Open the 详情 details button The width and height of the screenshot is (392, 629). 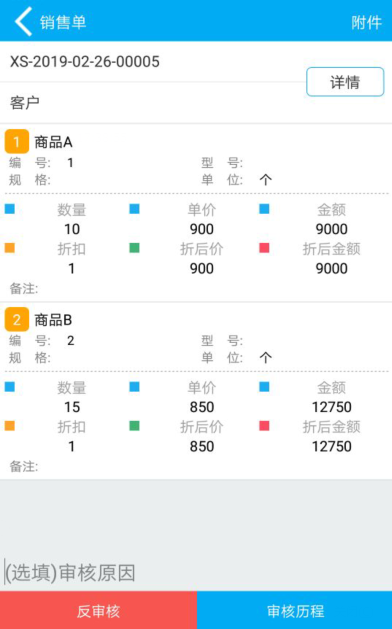pos(345,82)
